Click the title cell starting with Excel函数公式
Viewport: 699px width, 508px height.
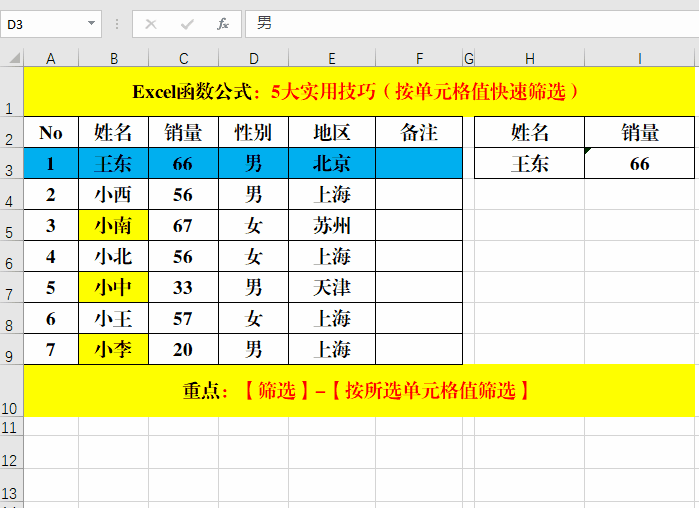tap(359, 92)
